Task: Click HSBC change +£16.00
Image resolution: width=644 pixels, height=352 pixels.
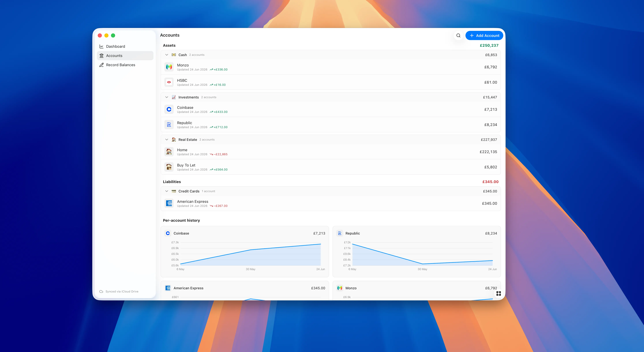Action: point(218,85)
